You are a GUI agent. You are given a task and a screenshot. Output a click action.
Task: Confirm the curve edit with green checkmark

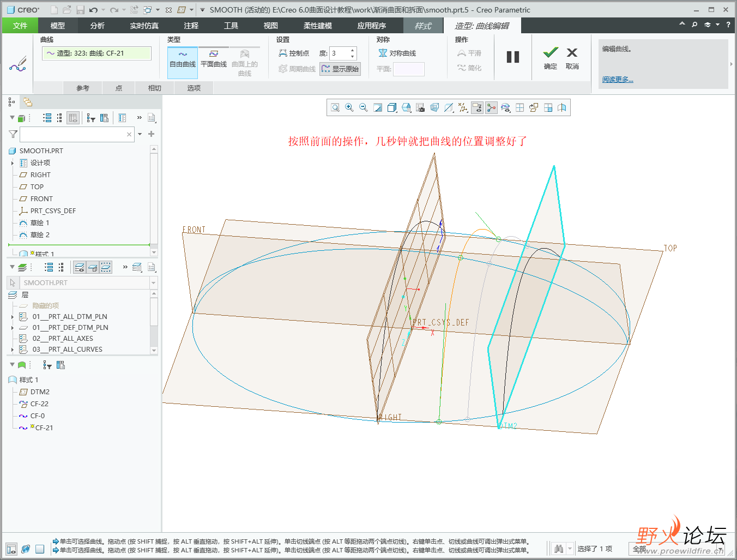pos(551,58)
